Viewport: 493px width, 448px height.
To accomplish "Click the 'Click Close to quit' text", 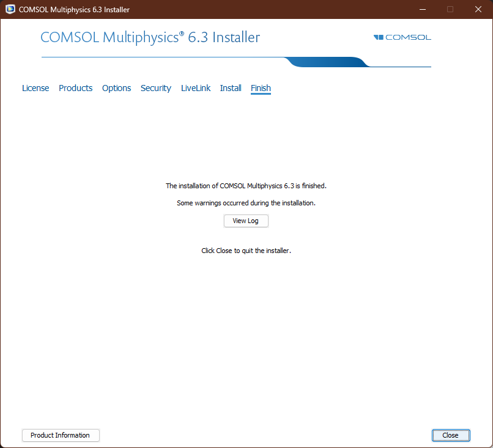I will 246,251.
